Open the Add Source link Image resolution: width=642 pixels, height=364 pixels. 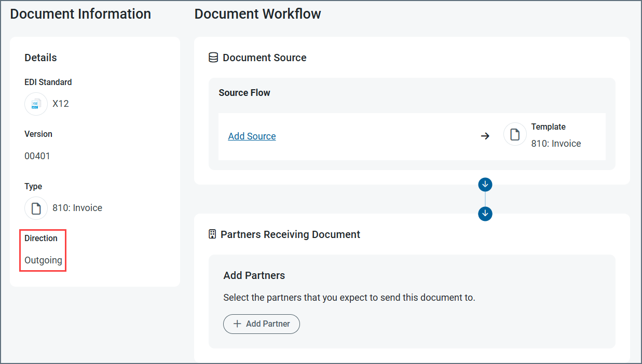tap(252, 136)
